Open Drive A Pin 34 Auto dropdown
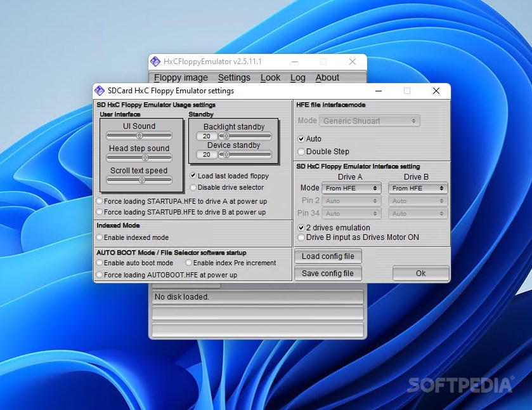The height and width of the screenshot is (410, 532). click(351, 214)
